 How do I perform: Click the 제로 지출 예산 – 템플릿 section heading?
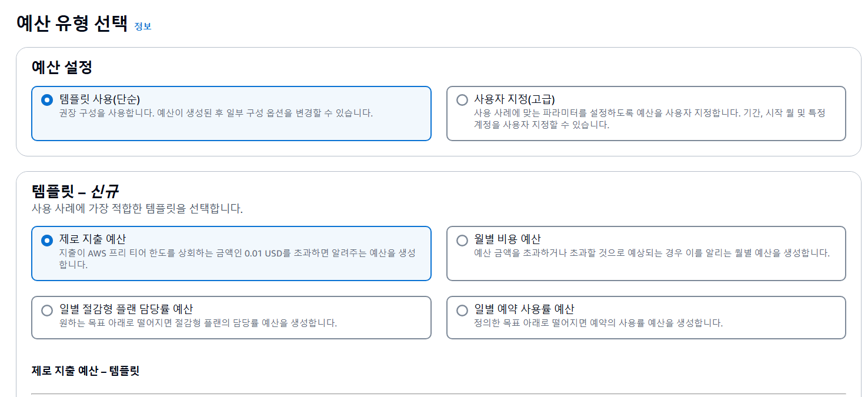coord(85,371)
